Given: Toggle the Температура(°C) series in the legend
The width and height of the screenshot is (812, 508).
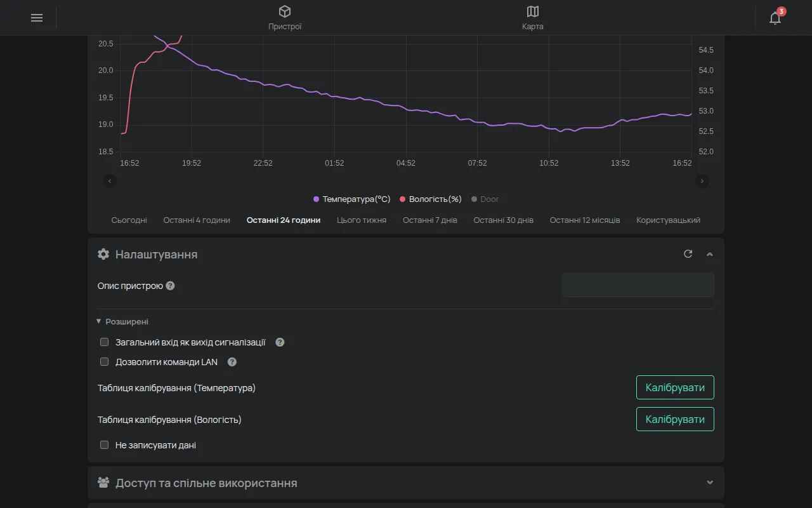Looking at the screenshot, I should pyautogui.click(x=352, y=199).
